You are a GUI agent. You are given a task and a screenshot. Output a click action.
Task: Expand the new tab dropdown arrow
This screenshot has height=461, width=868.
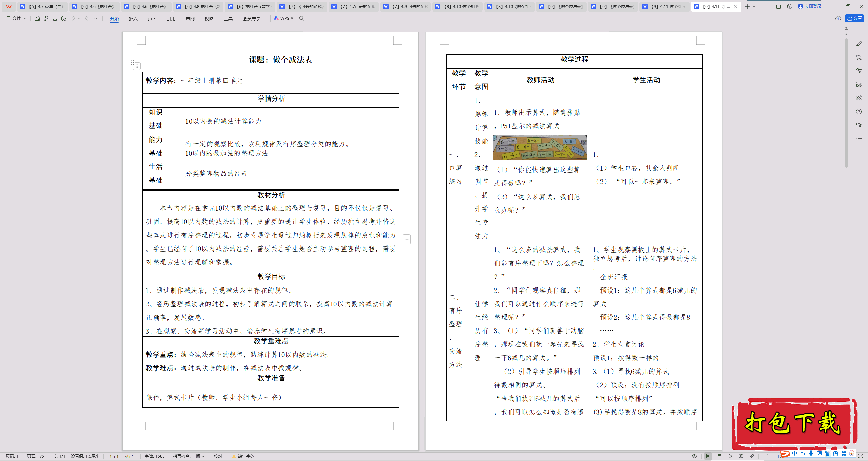click(x=754, y=6)
